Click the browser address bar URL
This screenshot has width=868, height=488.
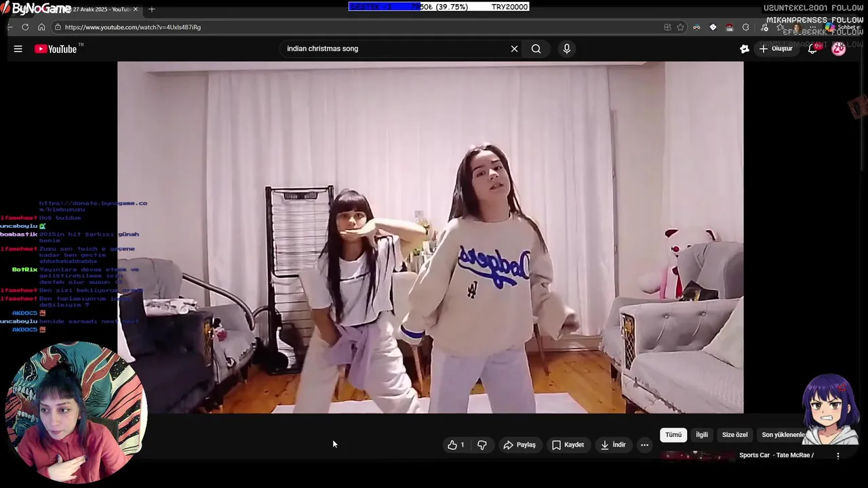tap(133, 27)
